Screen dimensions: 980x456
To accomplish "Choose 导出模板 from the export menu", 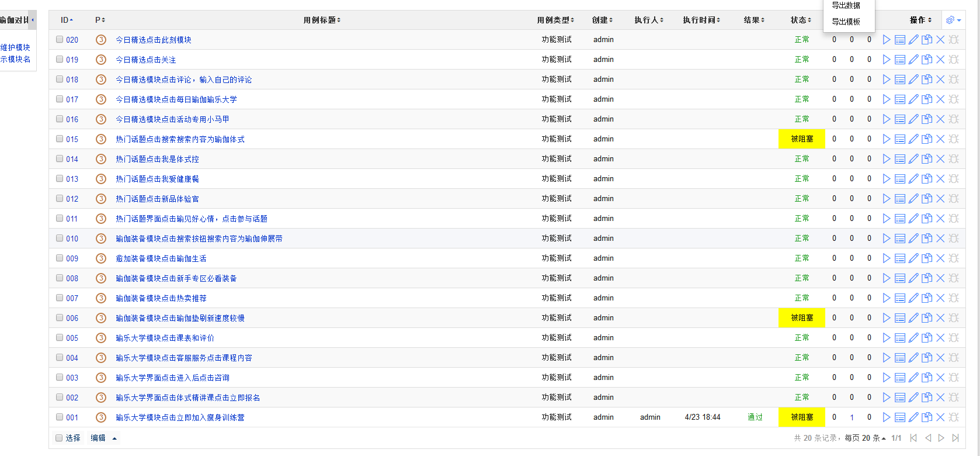I will pos(846,22).
